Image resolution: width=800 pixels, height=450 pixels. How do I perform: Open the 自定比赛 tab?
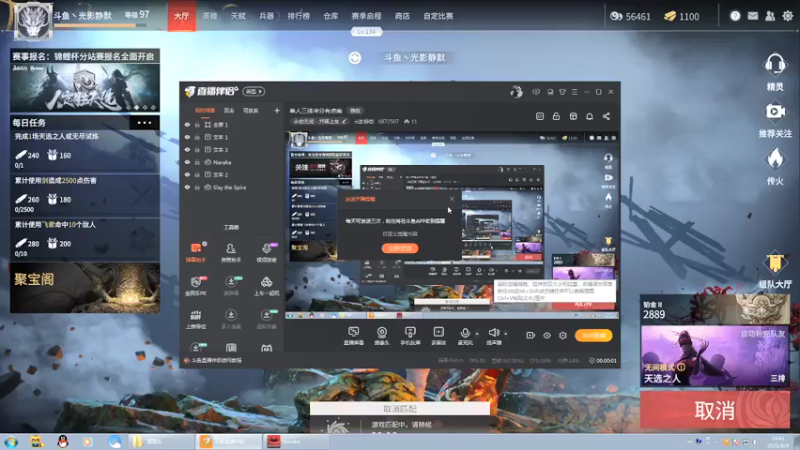pyautogui.click(x=438, y=16)
